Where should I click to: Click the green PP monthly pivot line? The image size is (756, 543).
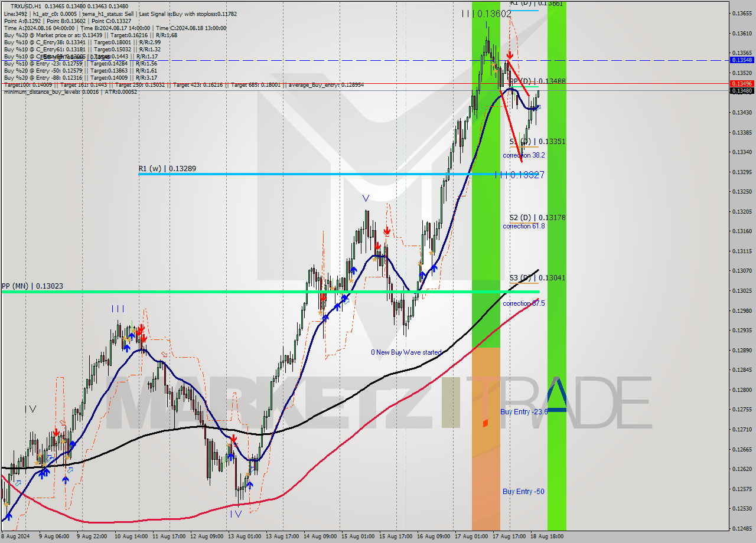pos(270,292)
